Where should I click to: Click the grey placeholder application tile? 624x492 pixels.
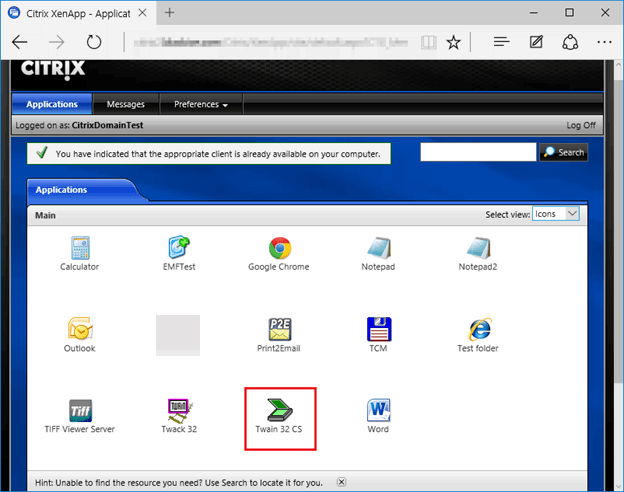point(178,336)
